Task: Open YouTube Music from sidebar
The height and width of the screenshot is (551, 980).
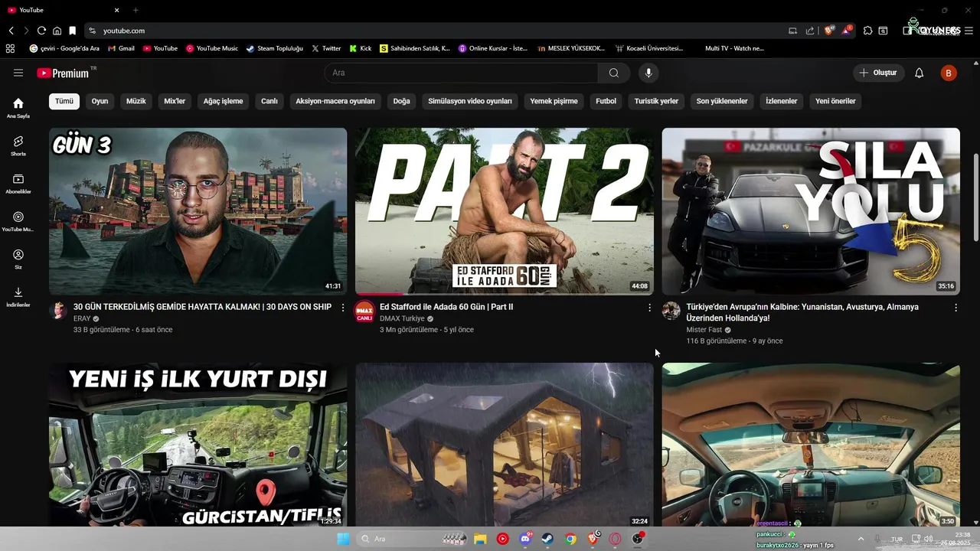Action: coord(18,221)
